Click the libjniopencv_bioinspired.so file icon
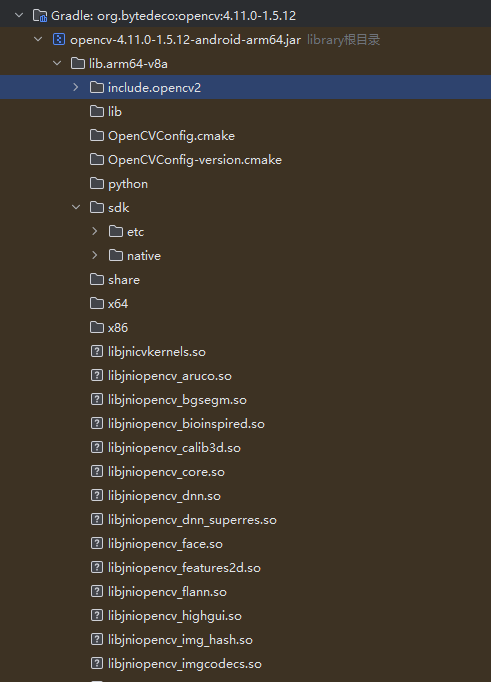491x682 pixels. pos(97,423)
